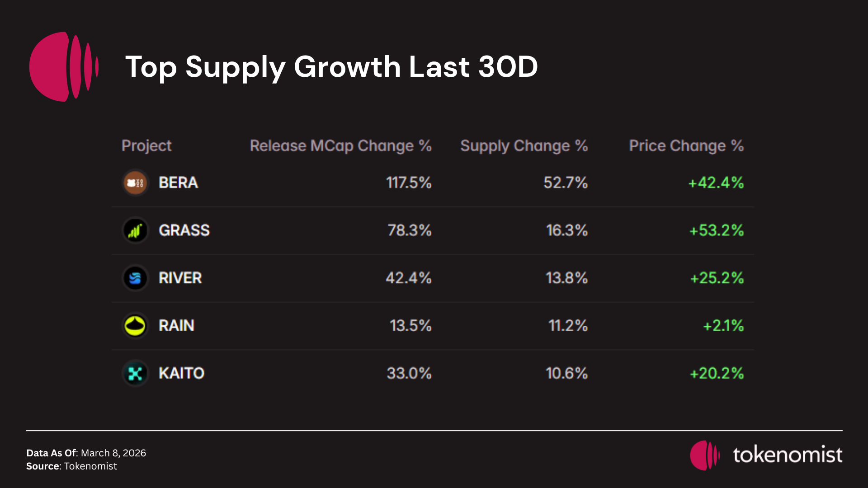Sort by Supply Change % header
Screen dimensions: 868x488
(x=524, y=145)
